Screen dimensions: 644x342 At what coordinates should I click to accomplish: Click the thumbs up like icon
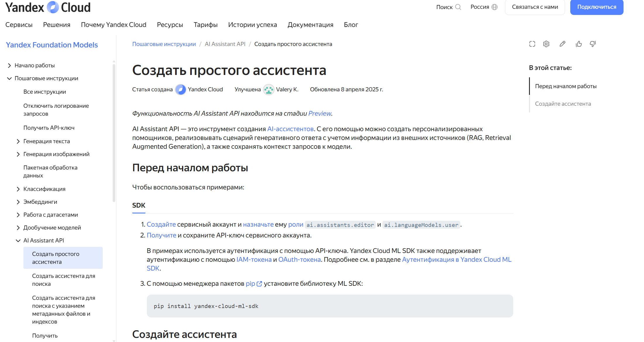(579, 44)
